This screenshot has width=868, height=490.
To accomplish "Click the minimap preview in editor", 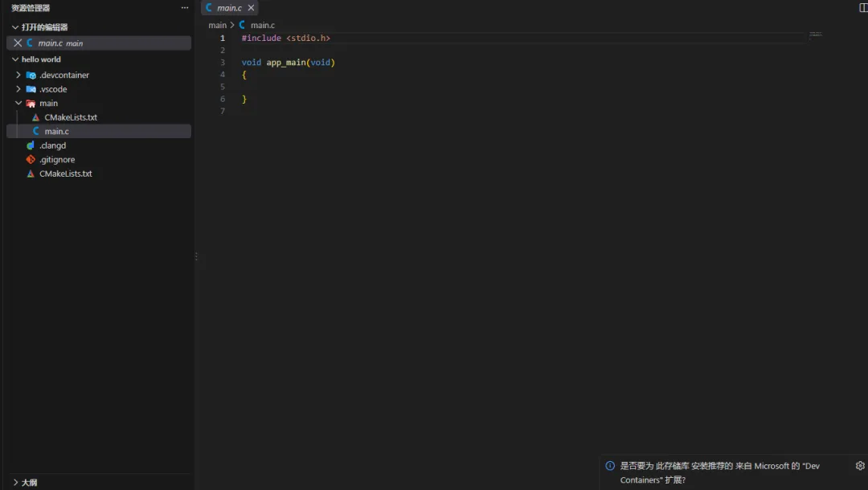I will coord(816,35).
